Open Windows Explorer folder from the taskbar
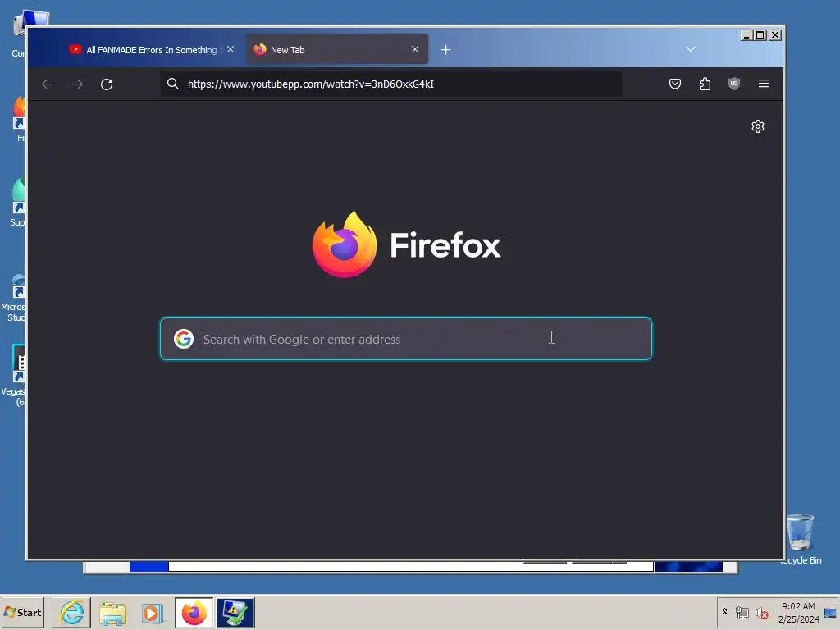Screen dimensions: 840x630 (x=112, y=612)
